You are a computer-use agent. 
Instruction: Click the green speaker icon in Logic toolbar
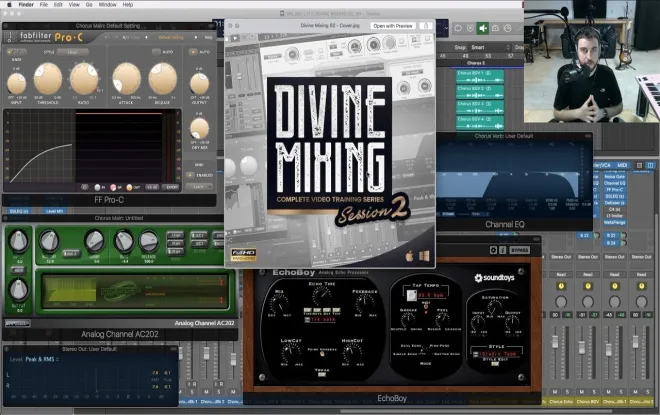point(483,28)
